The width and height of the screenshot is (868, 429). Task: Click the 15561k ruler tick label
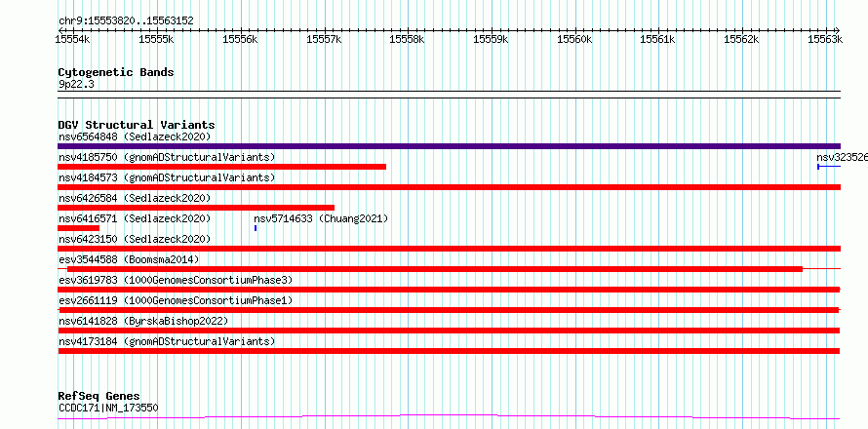tap(658, 39)
